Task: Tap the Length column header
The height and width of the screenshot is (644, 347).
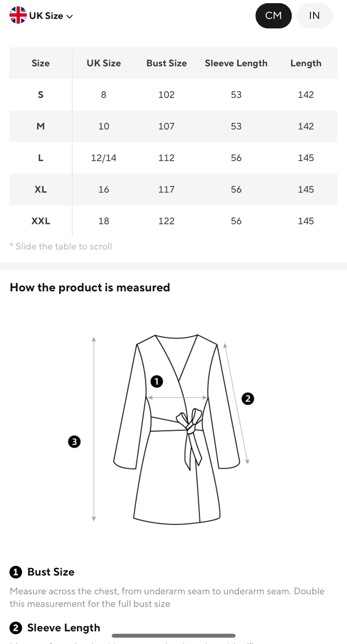Action: click(306, 63)
